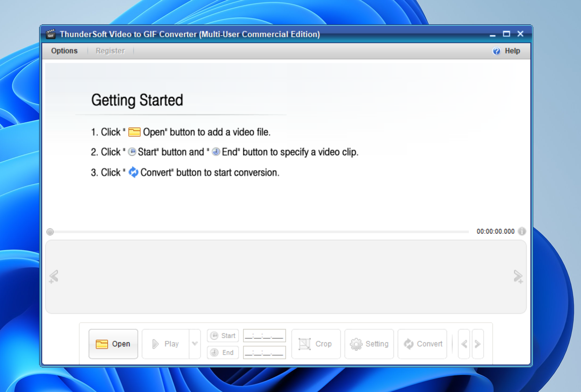The image size is (581, 392).
Task: Click the add-frame left arrow in the filmstrip
Action: pos(54,277)
